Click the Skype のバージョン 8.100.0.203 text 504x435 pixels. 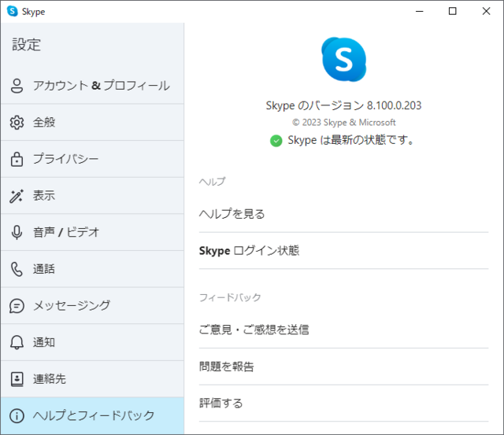coord(343,105)
